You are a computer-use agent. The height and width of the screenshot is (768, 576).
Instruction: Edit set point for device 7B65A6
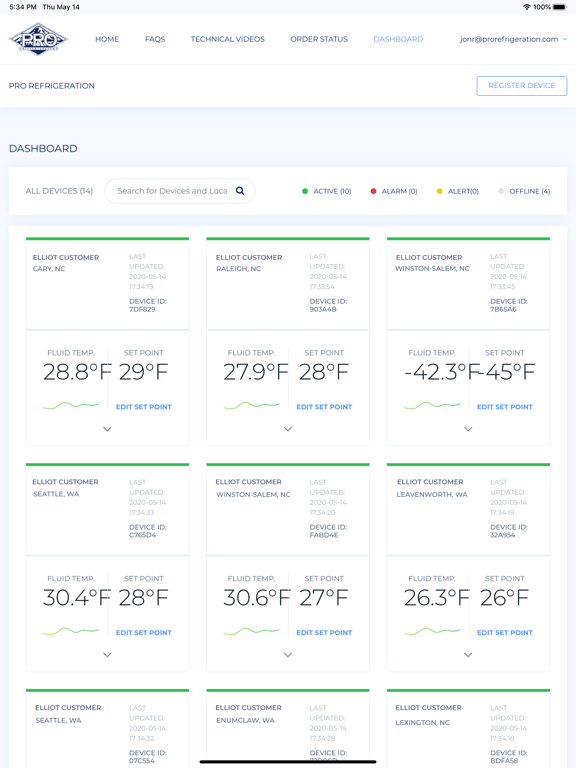(x=505, y=407)
